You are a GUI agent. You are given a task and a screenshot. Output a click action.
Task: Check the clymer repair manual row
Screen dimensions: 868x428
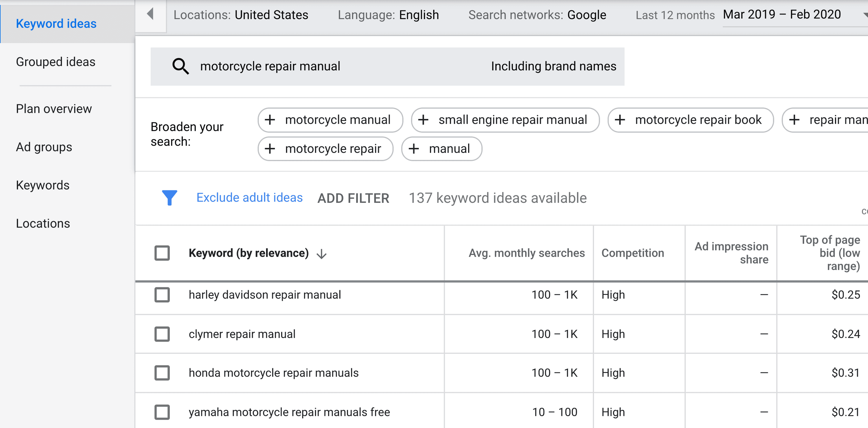(162, 334)
